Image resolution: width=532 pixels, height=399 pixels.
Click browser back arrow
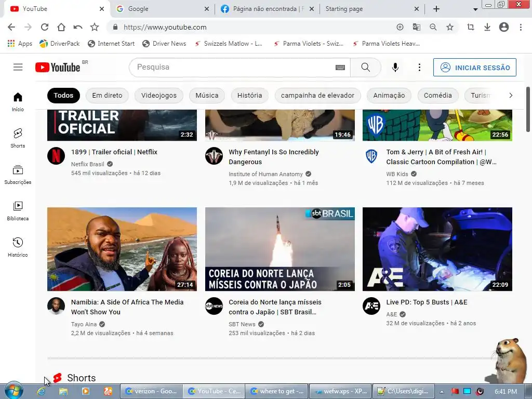11,27
